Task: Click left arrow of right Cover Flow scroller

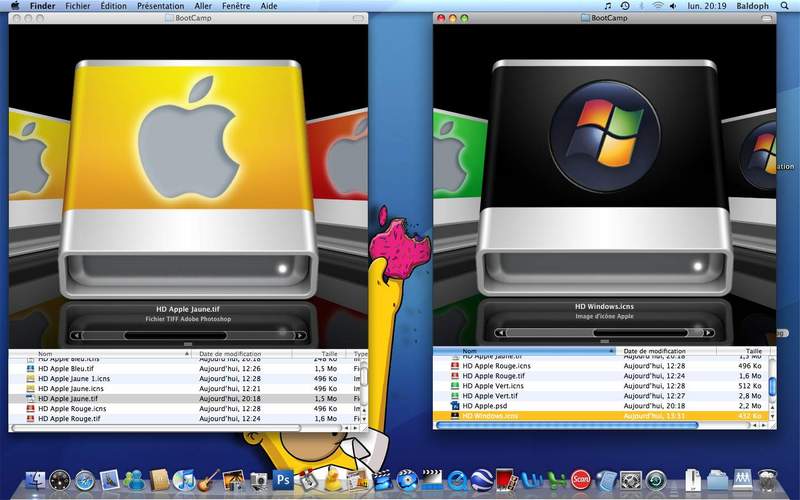Action: (x=501, y=333)
